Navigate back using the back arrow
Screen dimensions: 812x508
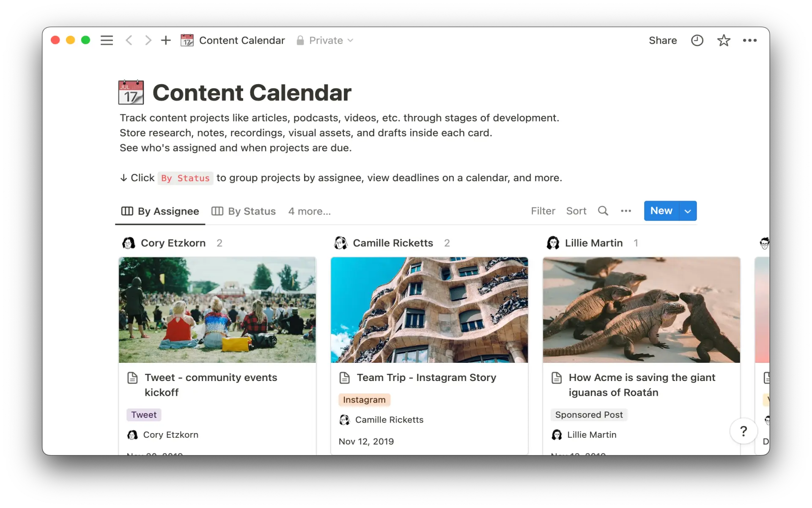(129, 40)
